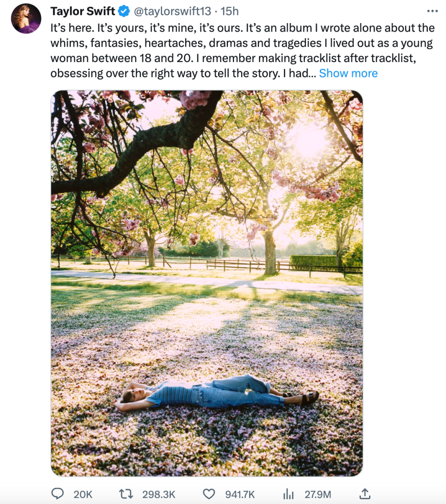This screenshot has height=504, width=446.
Task: Open the cherry blossom photo attachment
Action: point(207,283)
